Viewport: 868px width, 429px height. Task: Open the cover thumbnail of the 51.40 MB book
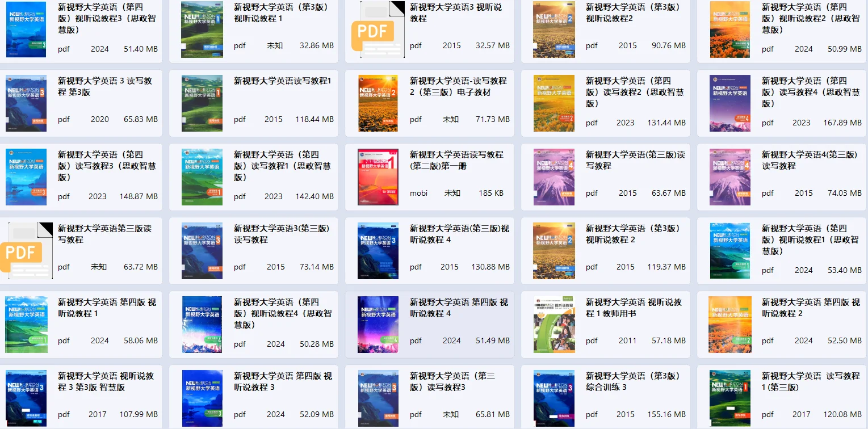point(26,30)
